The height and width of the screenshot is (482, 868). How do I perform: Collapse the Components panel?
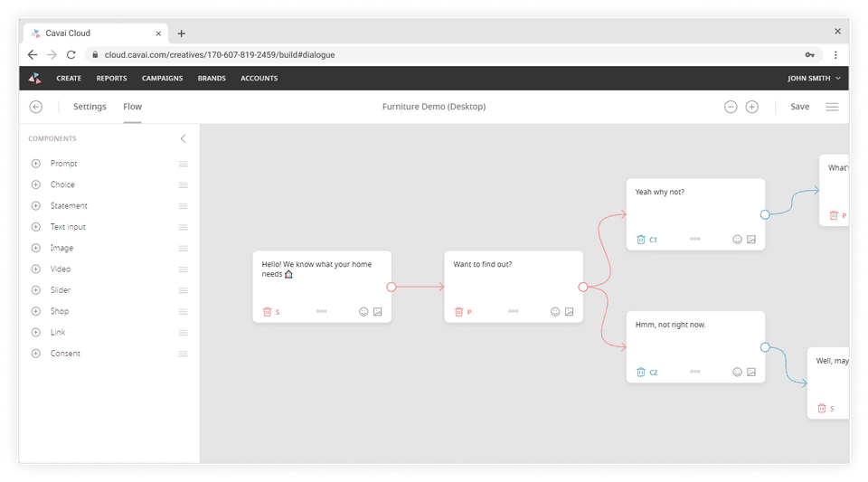point(184,138)
